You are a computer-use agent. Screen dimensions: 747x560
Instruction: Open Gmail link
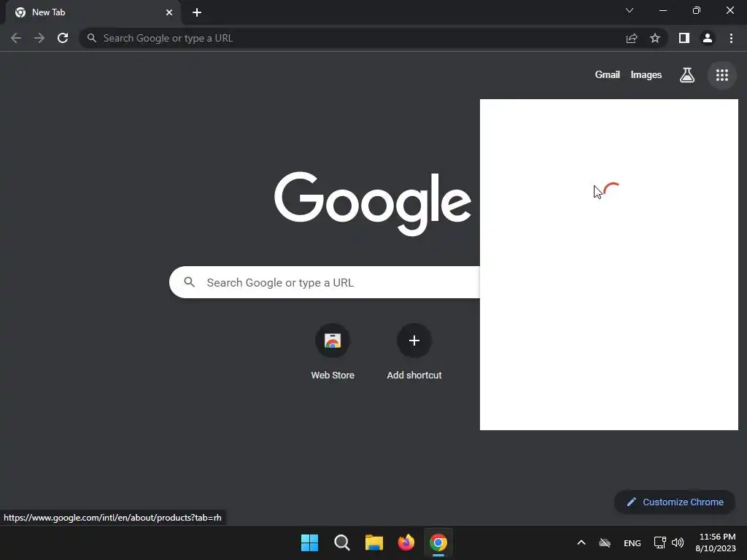pos(607,75)
